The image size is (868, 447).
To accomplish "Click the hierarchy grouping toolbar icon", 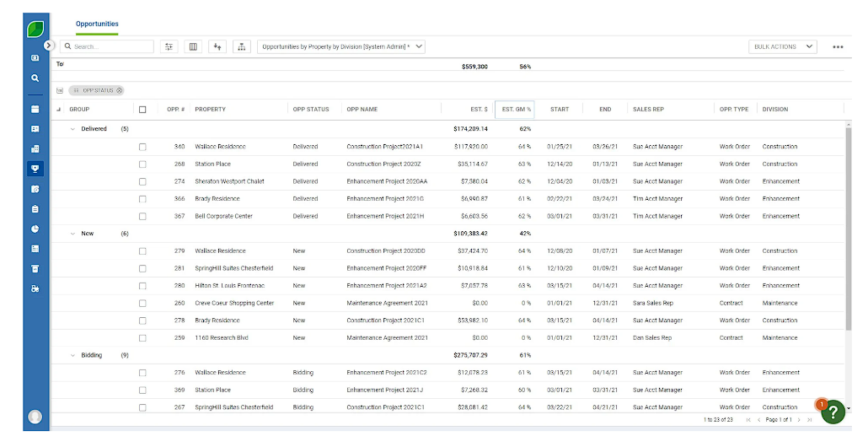I will pyautogui.click(x=242, y=47).
